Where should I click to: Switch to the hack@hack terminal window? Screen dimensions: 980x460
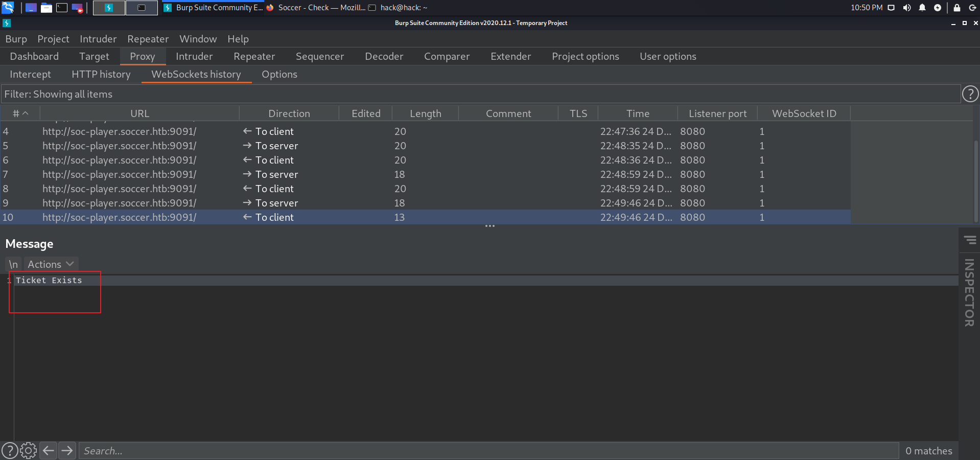coord(398,8)
